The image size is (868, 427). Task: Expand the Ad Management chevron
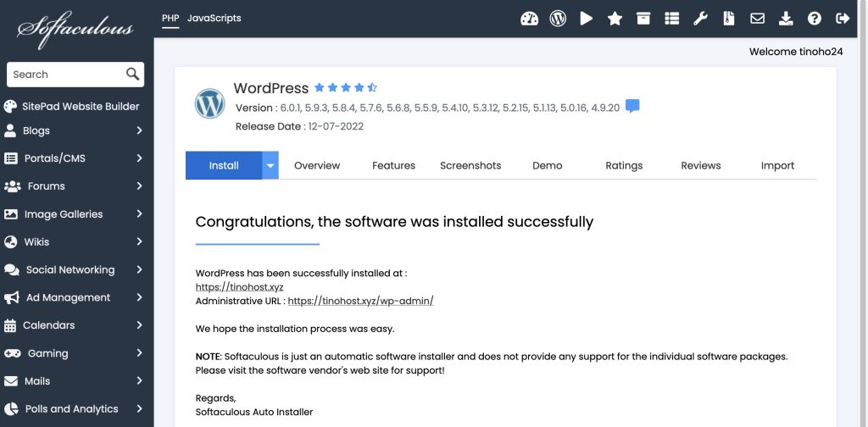(x=140, y=297)
